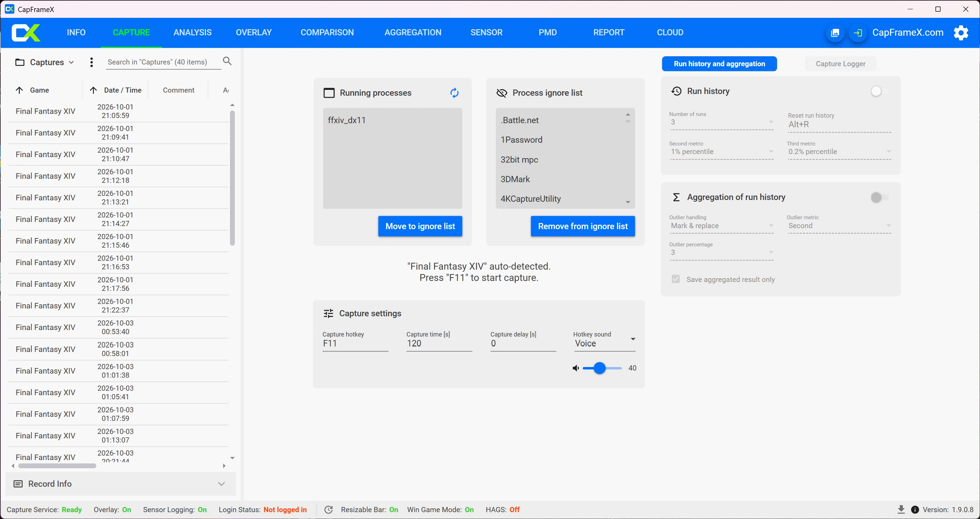Click Move to ignore list button

click(420, 226)
